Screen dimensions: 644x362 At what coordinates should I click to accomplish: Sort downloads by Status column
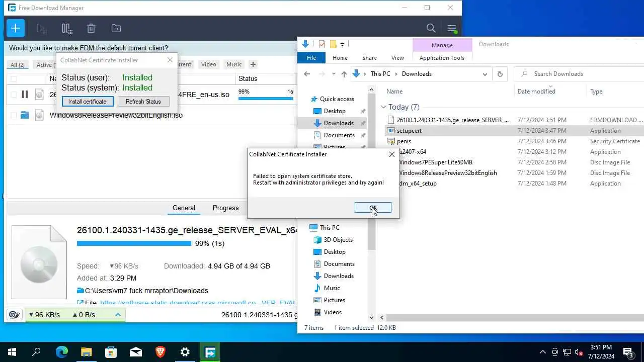[x=248, y=79]
